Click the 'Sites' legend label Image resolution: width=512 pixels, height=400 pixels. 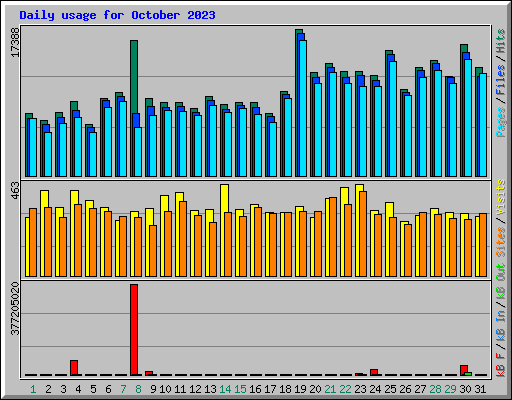501,242
